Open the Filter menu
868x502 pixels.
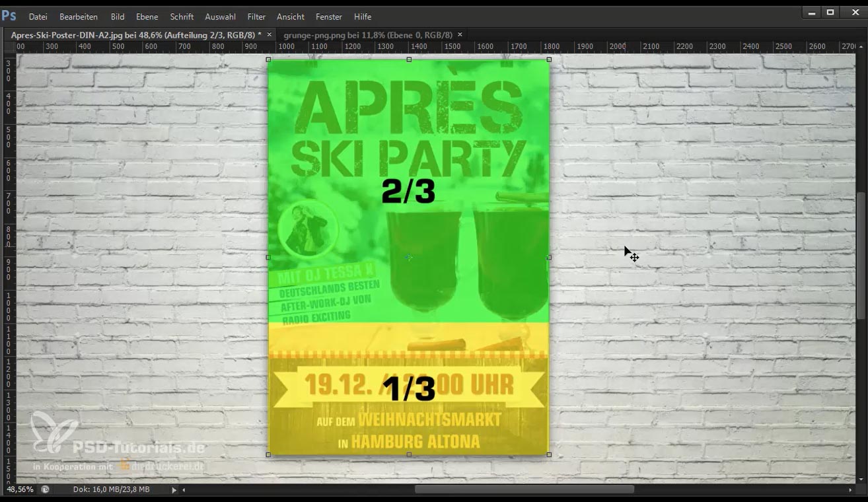[x=256, y=17]
